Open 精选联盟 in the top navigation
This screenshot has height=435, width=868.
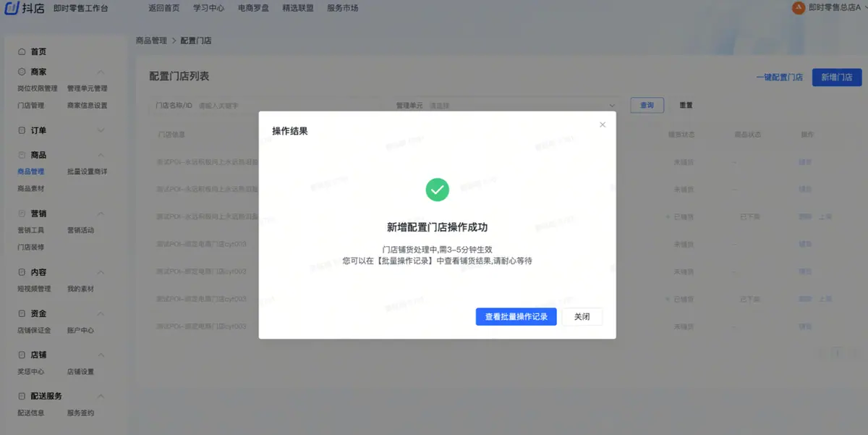pos(298,9)
